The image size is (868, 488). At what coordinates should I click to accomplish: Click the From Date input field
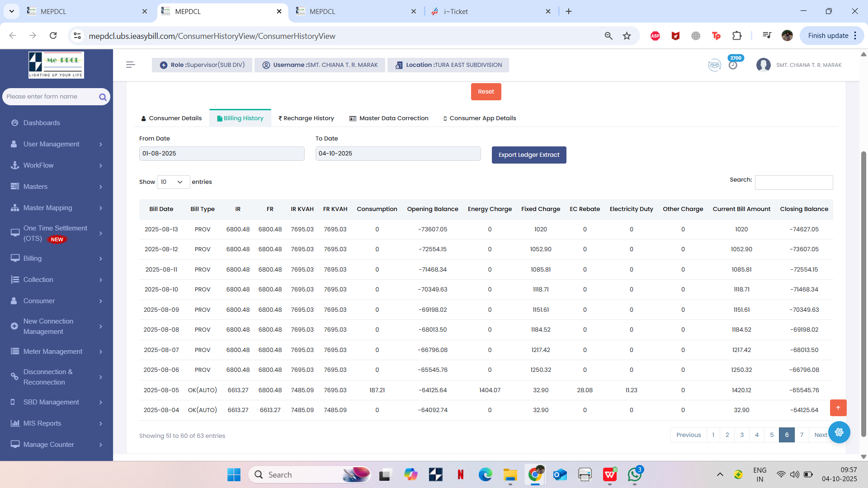click(x=222, y=154)
